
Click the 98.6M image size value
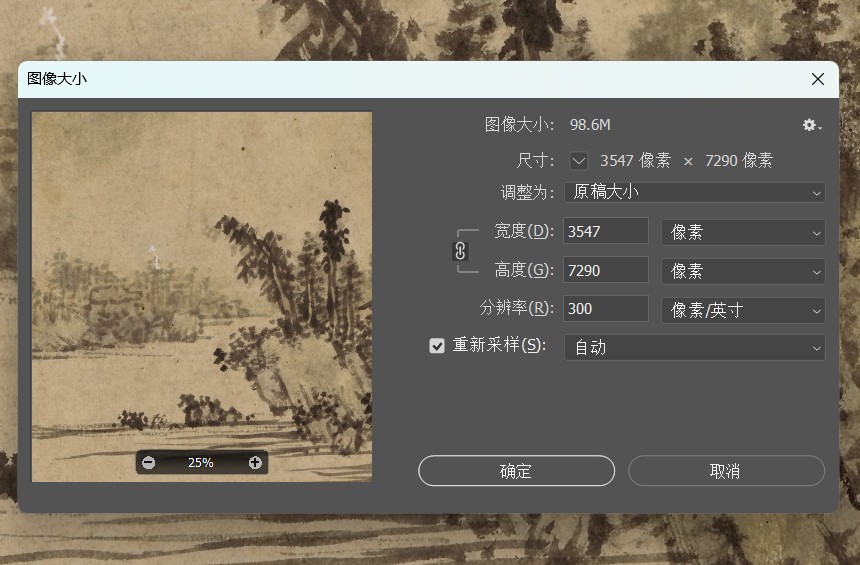tap(590, 125)
